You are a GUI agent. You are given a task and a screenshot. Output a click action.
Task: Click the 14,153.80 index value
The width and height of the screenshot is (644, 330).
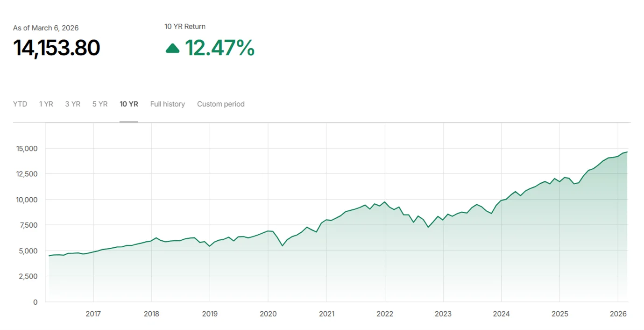click(x=57, y=48)
